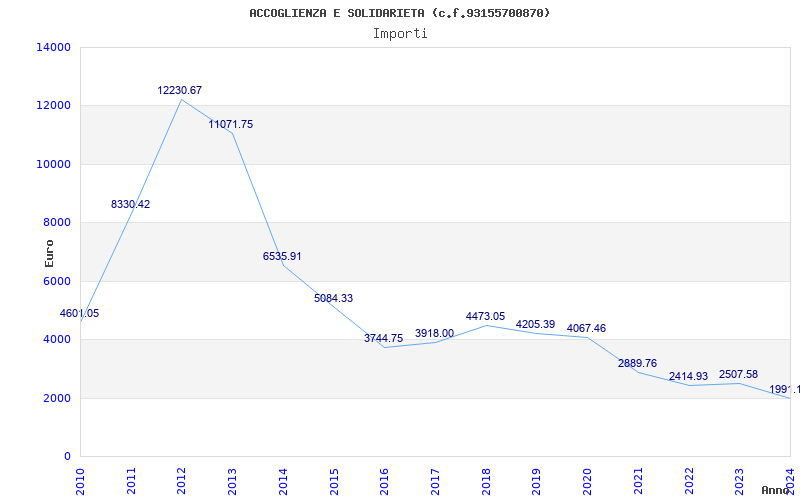The height and width of the screenshot is (500, 800).
Task: Click data label 4067.46
Action: coord(587,329)
